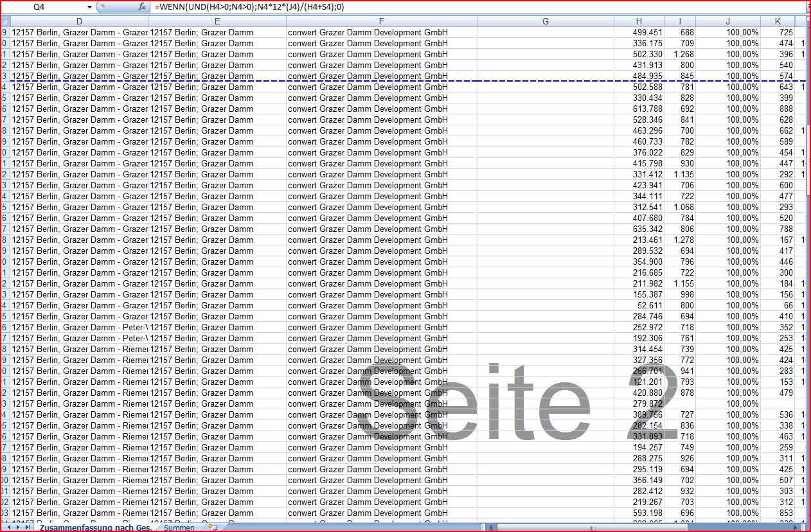Click cell with value 502.330
811x532 pixels.
(x=639, y=54)
